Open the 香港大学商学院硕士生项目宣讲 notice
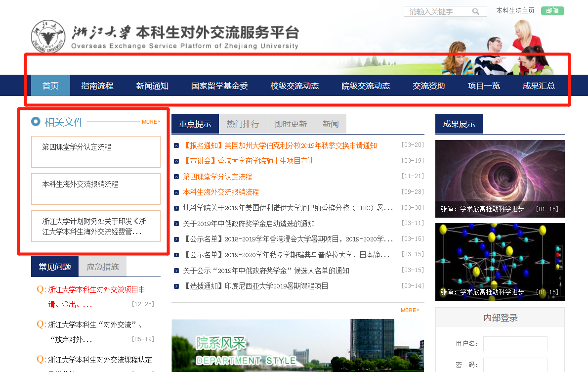Viewport: 588px width, 372px height. (249, 161)
